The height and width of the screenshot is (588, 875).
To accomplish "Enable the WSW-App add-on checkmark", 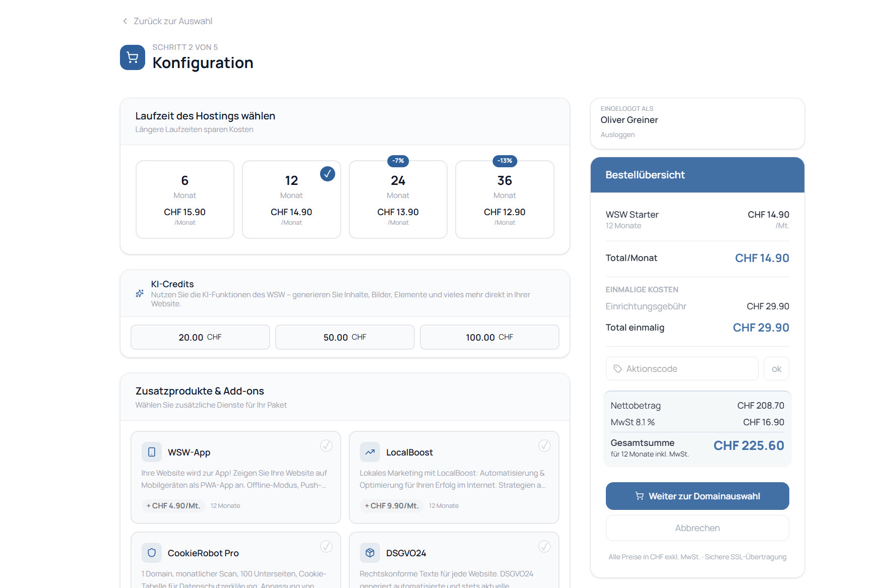I will click(x=327, y=445).
